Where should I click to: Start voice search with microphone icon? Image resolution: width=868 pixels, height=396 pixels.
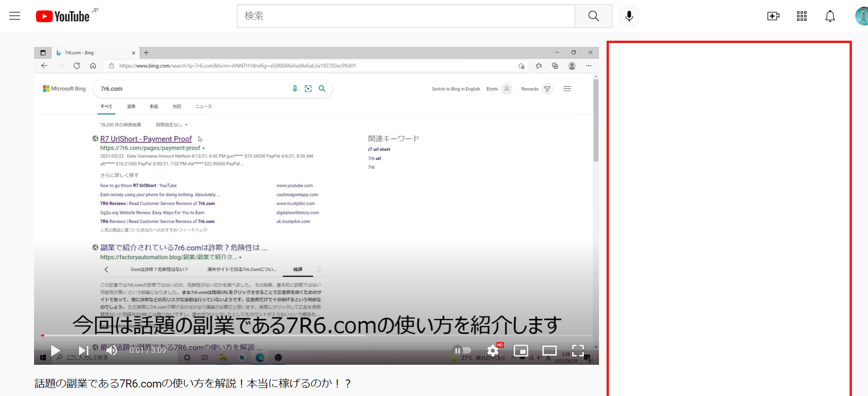point(629,16)
